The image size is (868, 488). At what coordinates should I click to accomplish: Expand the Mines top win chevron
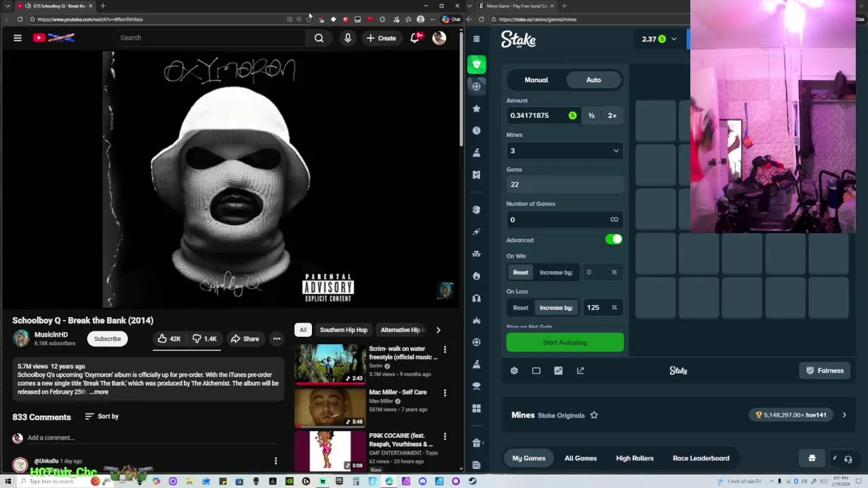pyautogui.click(x=844, y=415)
